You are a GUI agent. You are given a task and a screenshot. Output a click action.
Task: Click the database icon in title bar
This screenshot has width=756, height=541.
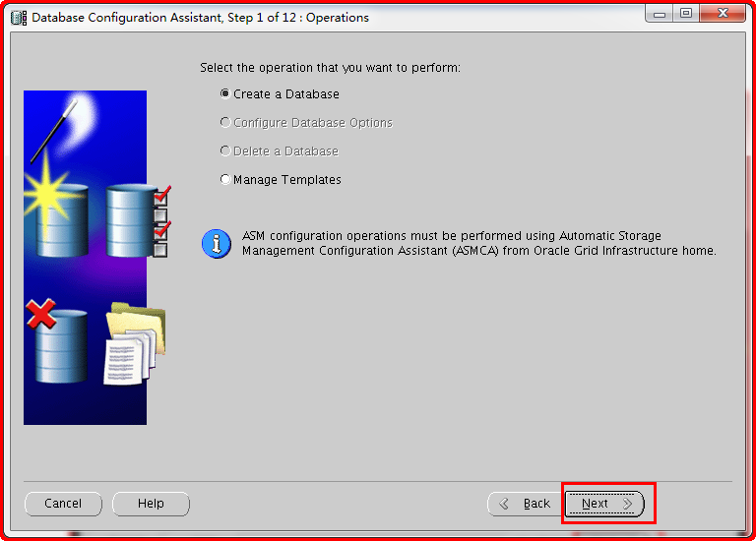click(x=19, y=18)
